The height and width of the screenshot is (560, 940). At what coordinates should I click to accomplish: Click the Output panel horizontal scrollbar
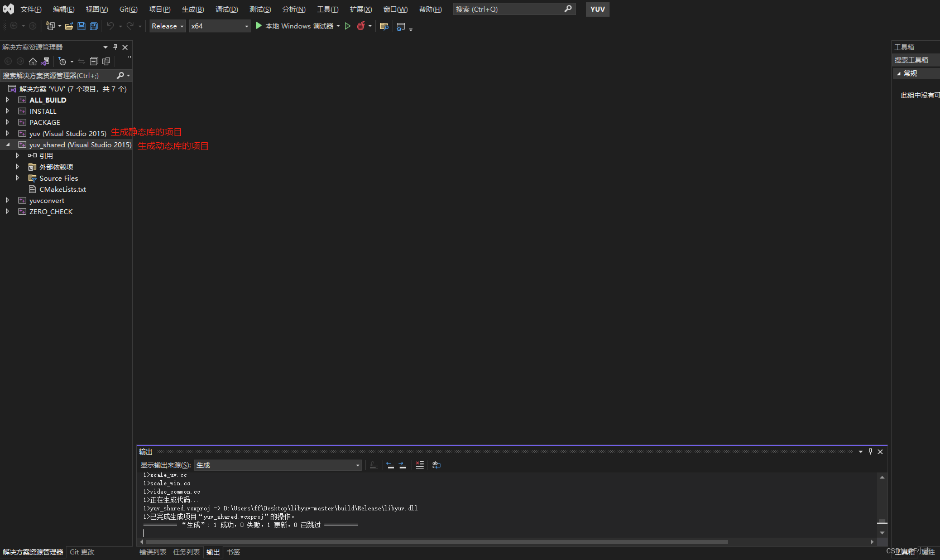[x=437, y=542]
